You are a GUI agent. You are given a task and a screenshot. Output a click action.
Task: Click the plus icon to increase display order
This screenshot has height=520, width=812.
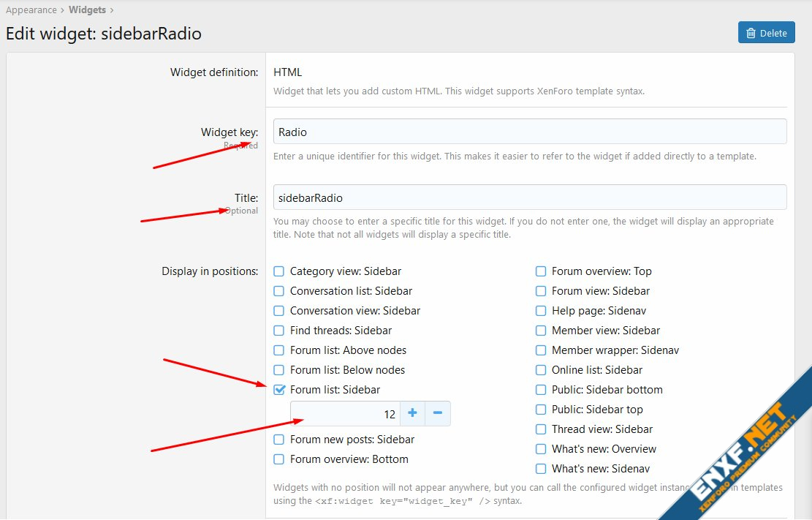tap(412, 413)
